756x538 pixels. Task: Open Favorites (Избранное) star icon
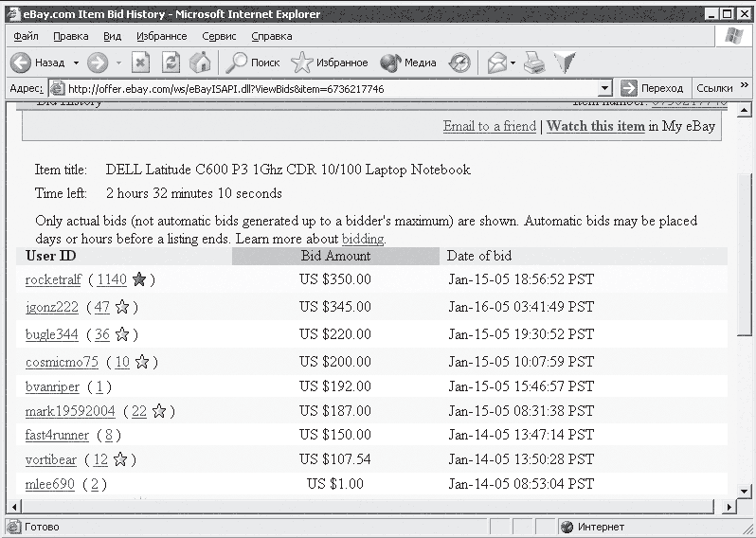point(302,63)
